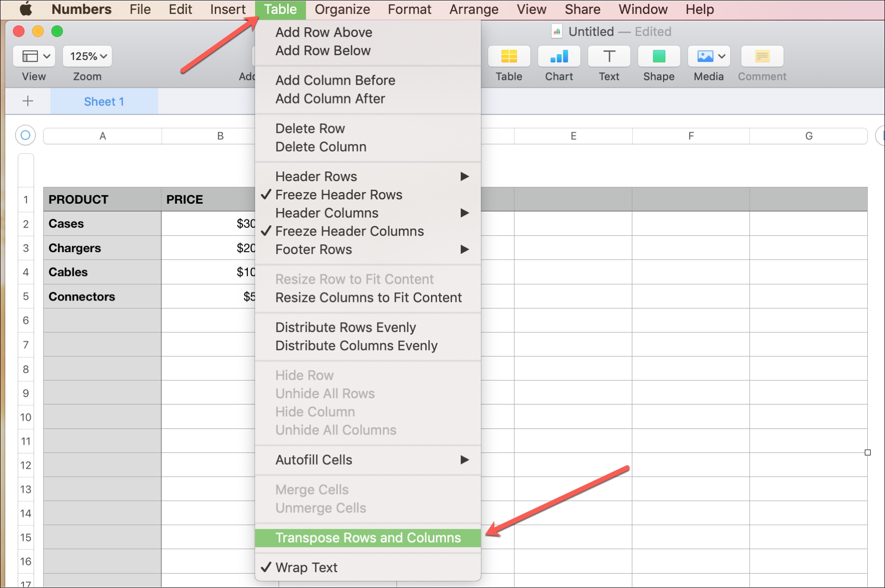
Task: Expand Header Columns submenu
Action: (x=369, y=213)
